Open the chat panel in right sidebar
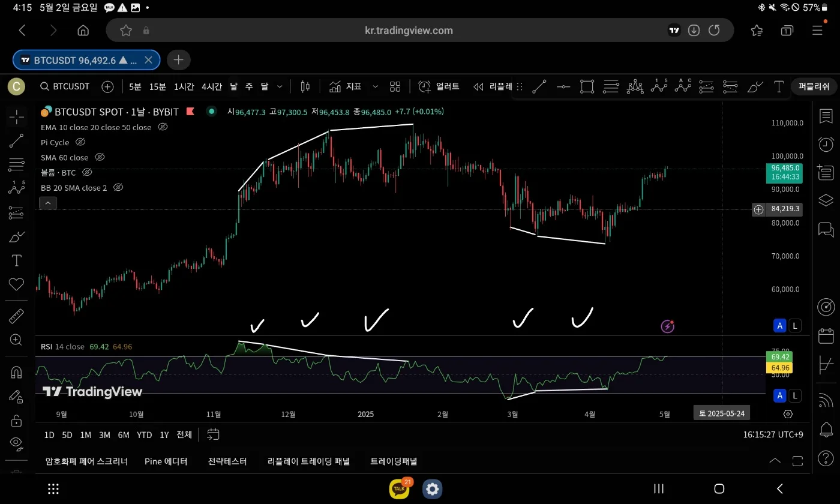 coord(826,229)
